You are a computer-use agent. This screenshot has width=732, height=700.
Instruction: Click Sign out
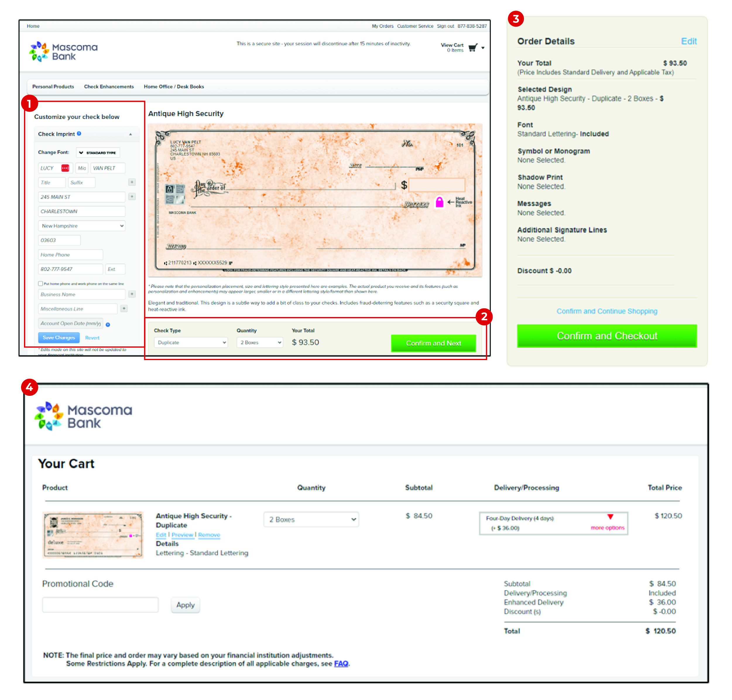(445, 26)
